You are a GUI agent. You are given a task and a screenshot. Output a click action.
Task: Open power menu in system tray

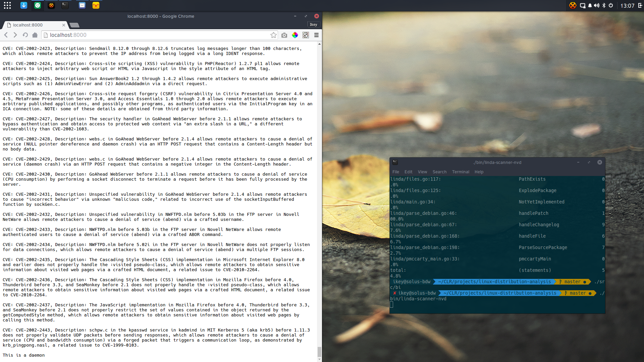point(611,5)
